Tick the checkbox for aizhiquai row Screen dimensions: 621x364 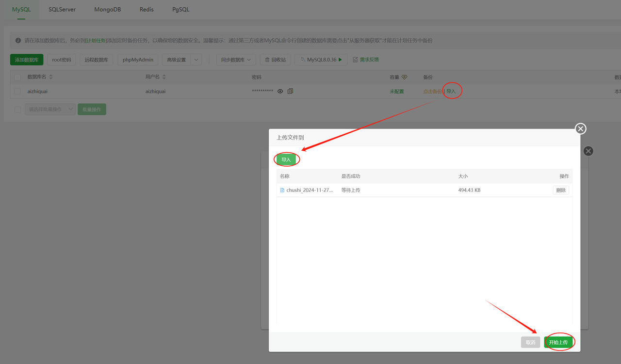(18, 91)
